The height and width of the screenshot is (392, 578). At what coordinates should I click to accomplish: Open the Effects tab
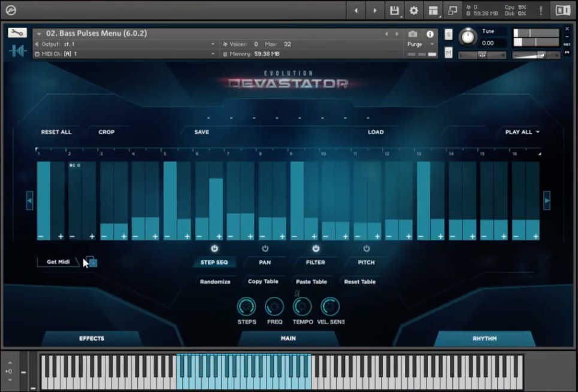(91, 338)
